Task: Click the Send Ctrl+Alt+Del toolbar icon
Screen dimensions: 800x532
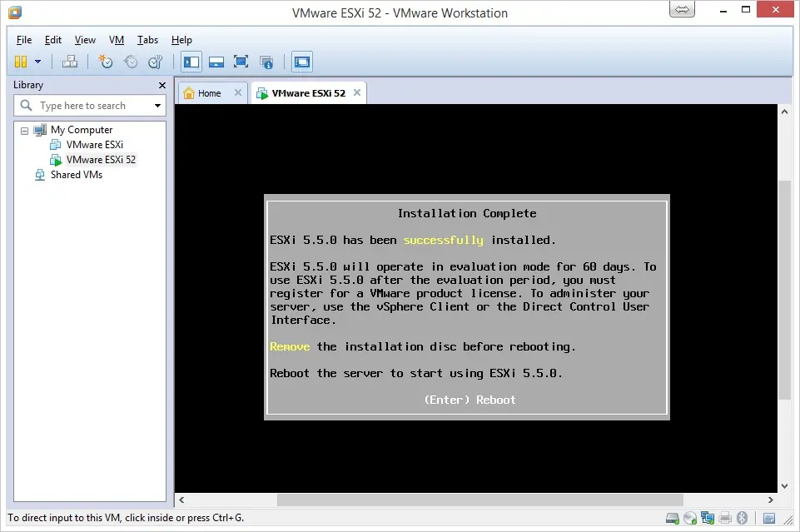Action: coord(70,62)
